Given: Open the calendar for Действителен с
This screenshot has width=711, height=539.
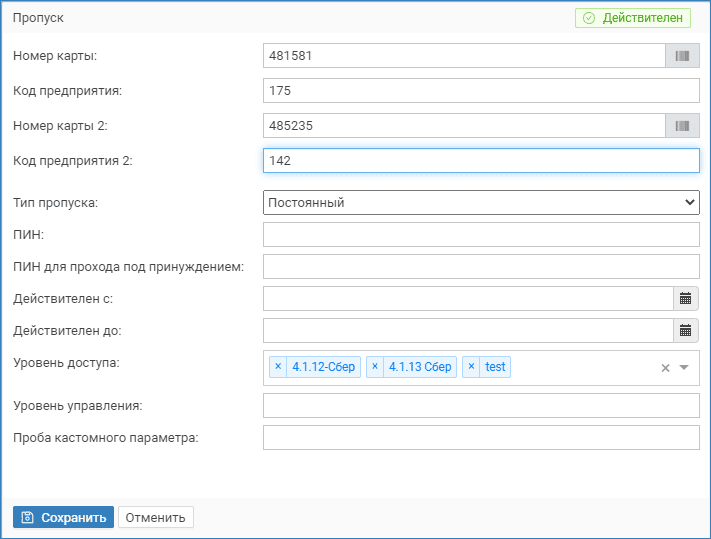Looking at the screenshot, I should click(x=685, y=298).
